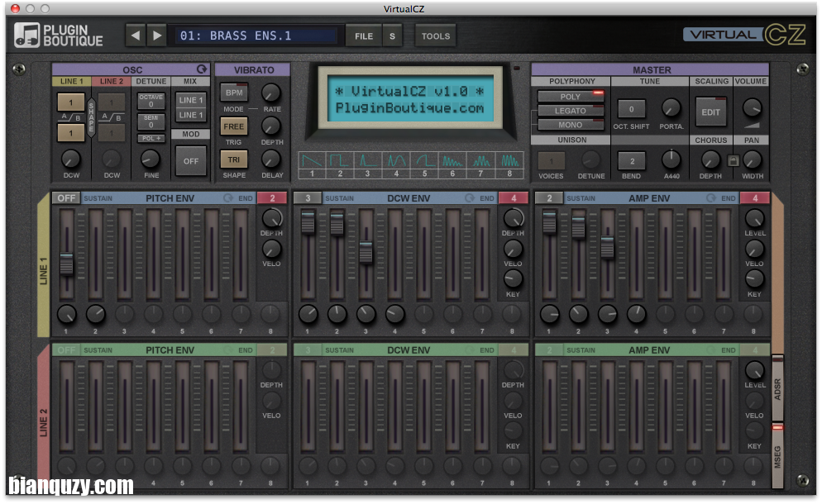
Task: Click the A440 tuning knob
Action: (671, 159)
